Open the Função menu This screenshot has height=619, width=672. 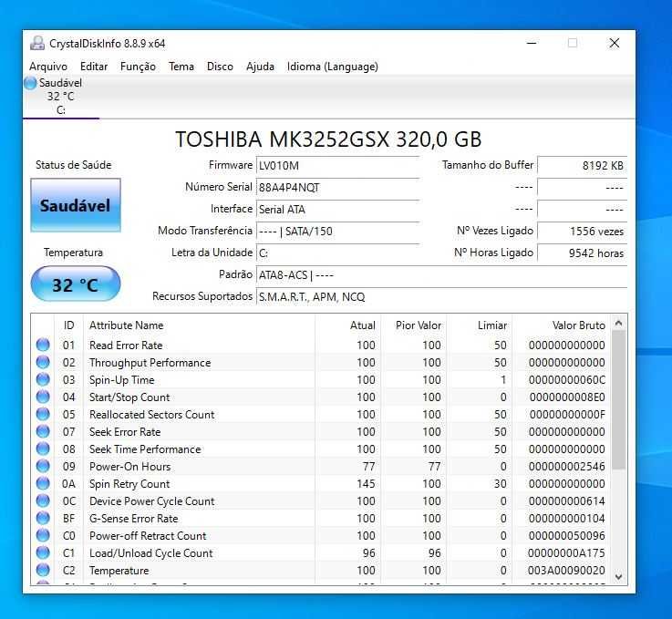138,67
